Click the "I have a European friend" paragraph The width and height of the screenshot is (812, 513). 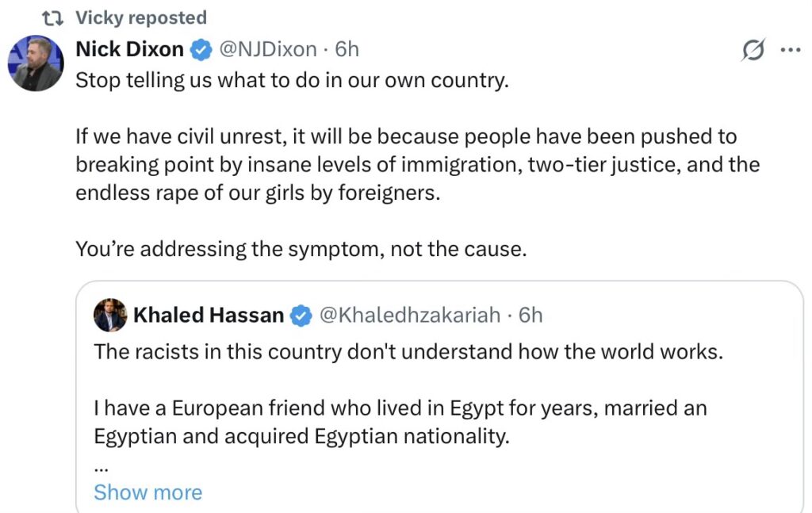pos(400,423)
